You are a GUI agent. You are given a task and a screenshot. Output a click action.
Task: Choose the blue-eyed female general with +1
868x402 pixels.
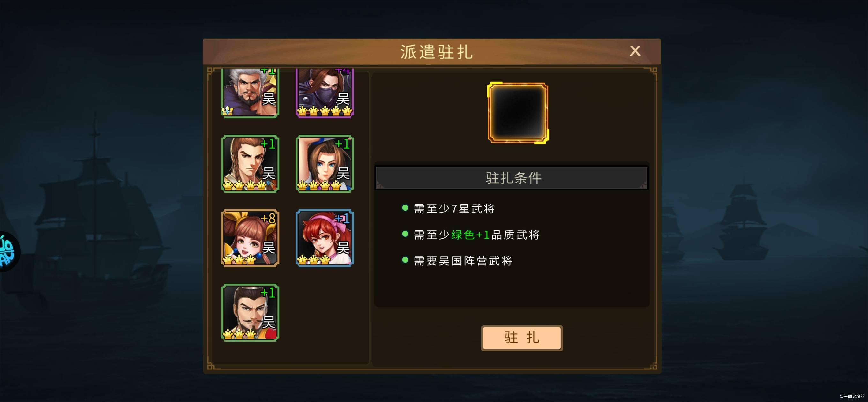point(325,164)
